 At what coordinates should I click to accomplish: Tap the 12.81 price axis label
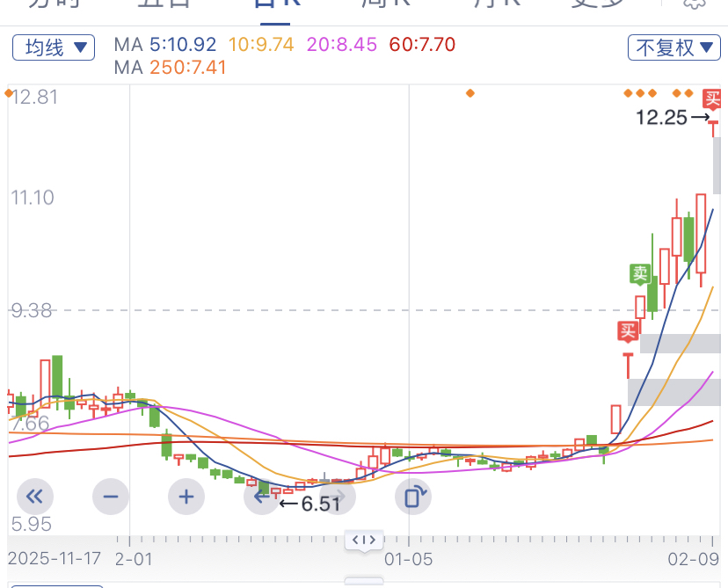point(34,97)
